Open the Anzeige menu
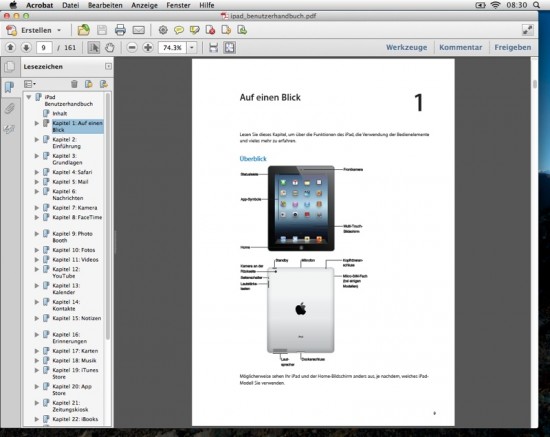 click(144, 5)
